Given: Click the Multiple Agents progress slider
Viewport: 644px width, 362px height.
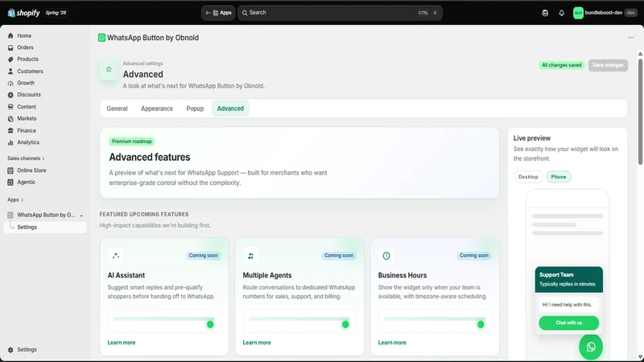Looking at the screenshot, I should click(299, 321).
